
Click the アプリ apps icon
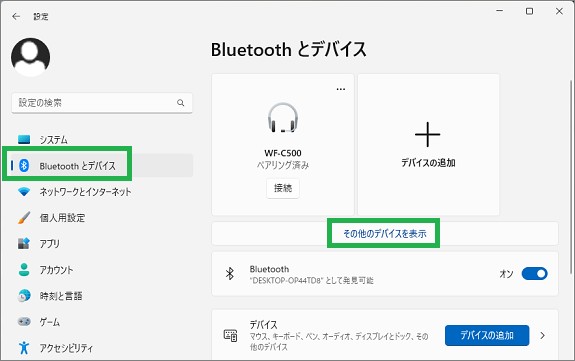24,244
